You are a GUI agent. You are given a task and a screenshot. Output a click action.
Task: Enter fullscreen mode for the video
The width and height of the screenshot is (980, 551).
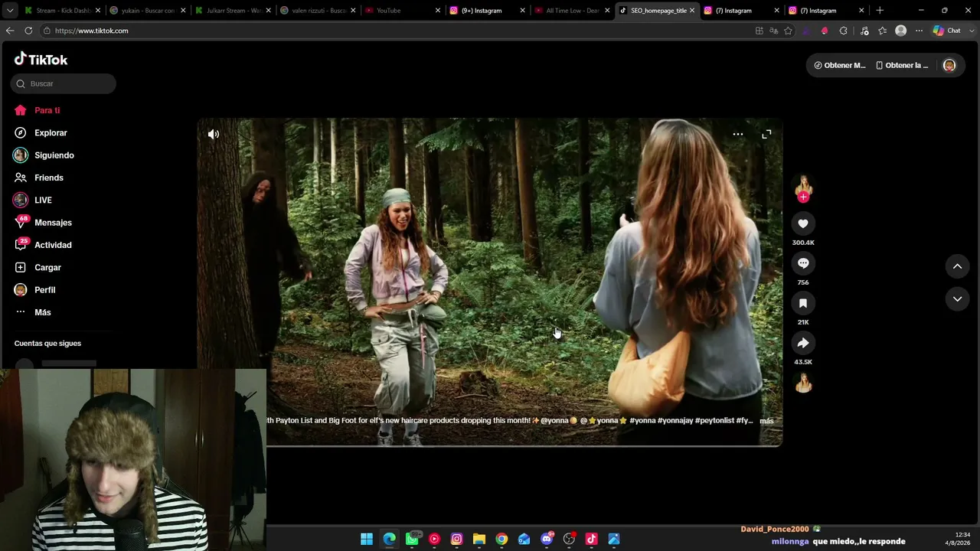click(766, 134)
